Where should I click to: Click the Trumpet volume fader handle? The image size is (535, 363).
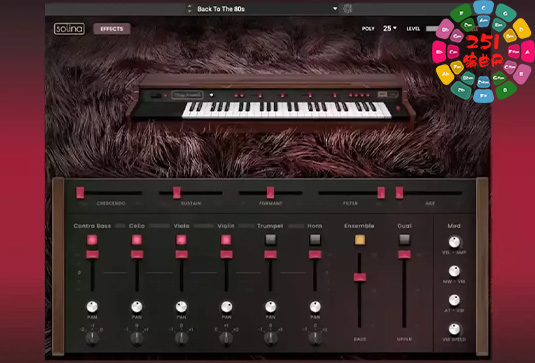tap(271, 255)
